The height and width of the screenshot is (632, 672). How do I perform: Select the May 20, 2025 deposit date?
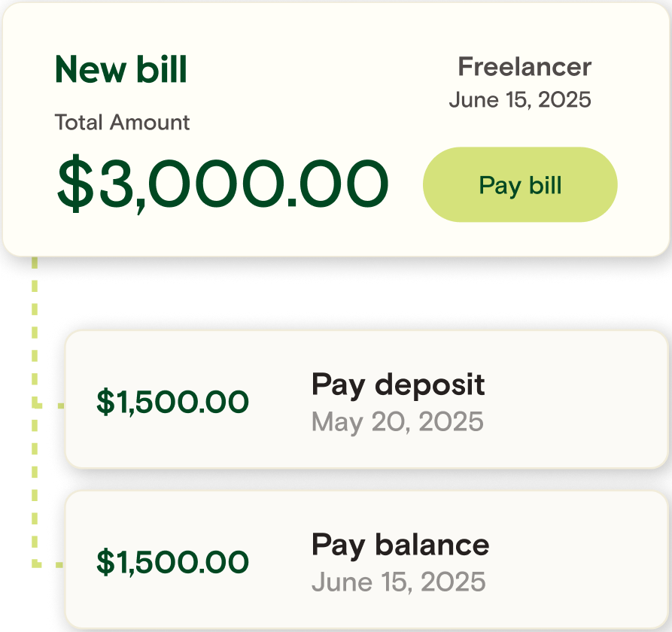click(x=397, y=422)
